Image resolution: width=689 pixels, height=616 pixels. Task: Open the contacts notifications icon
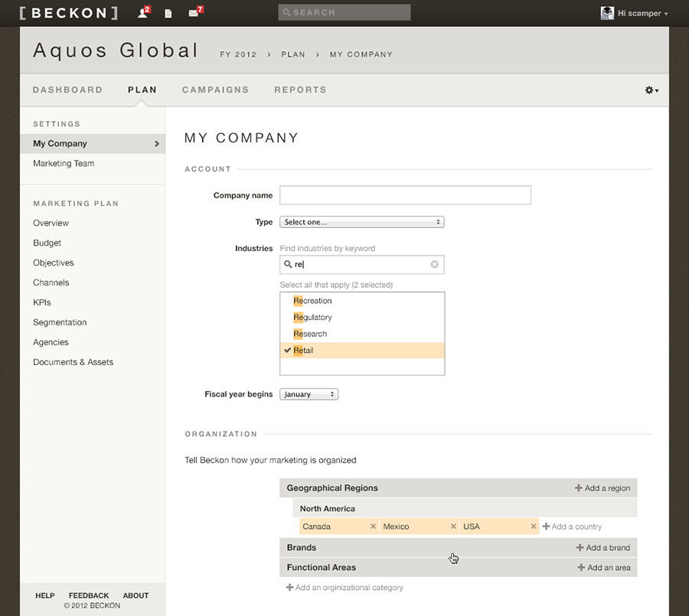click(x=143, y=13)
